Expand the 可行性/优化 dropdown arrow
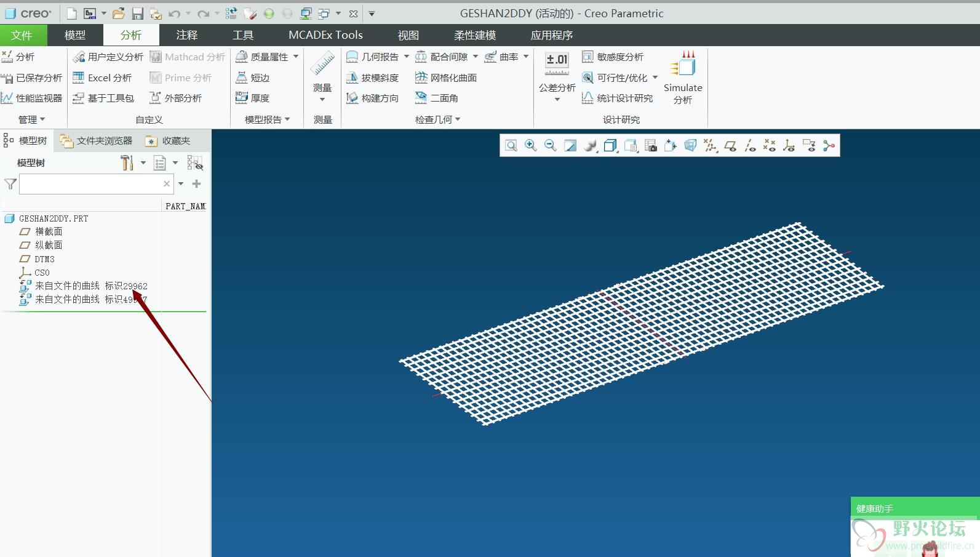This screenshot has width=980, height=557. coord(655,78)
